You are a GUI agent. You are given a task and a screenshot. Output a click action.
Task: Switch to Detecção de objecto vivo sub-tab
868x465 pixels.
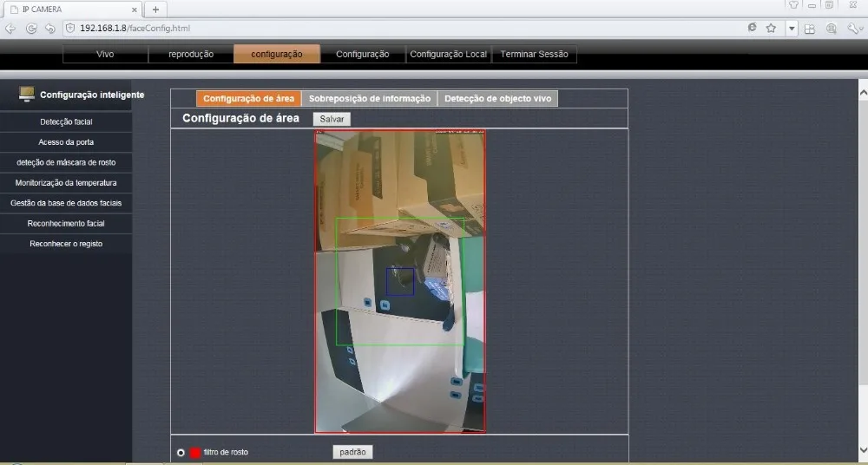[497, 99]
